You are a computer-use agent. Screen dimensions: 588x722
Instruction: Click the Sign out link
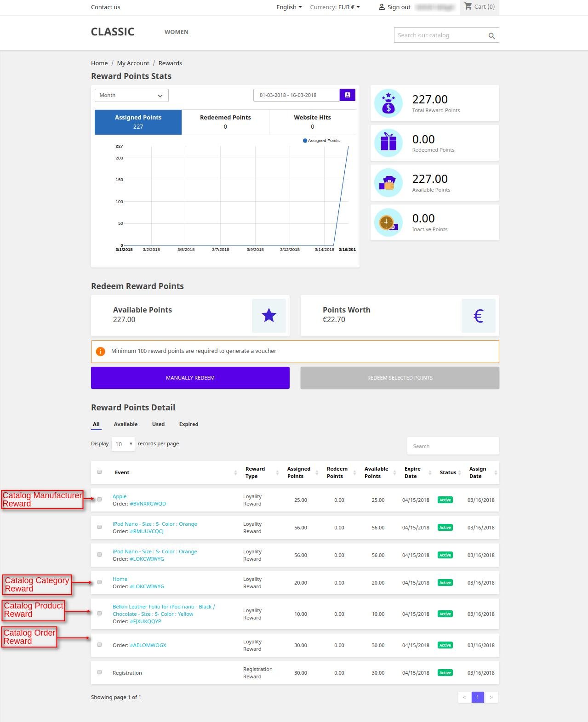pos(399,7)
